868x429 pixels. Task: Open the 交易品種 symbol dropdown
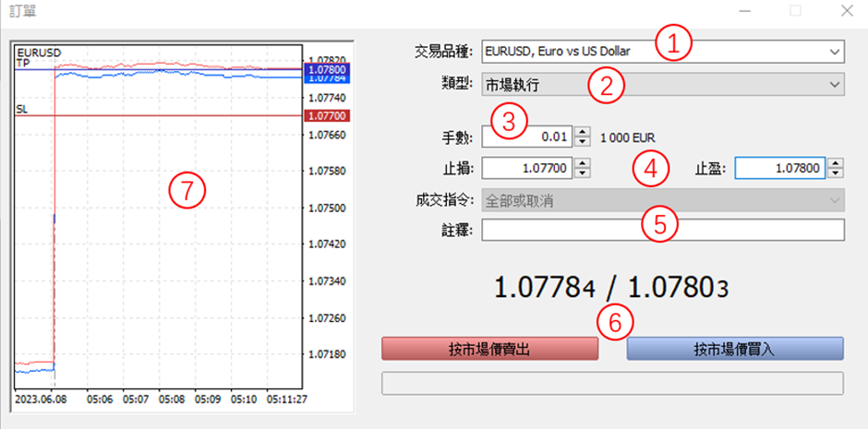tap(663, 52)
